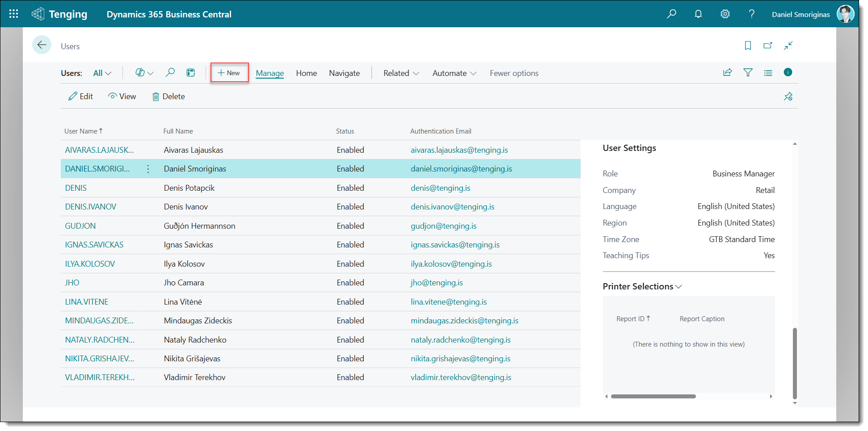Open user JHO
868x431 pixels.
[x=72, y=283]
